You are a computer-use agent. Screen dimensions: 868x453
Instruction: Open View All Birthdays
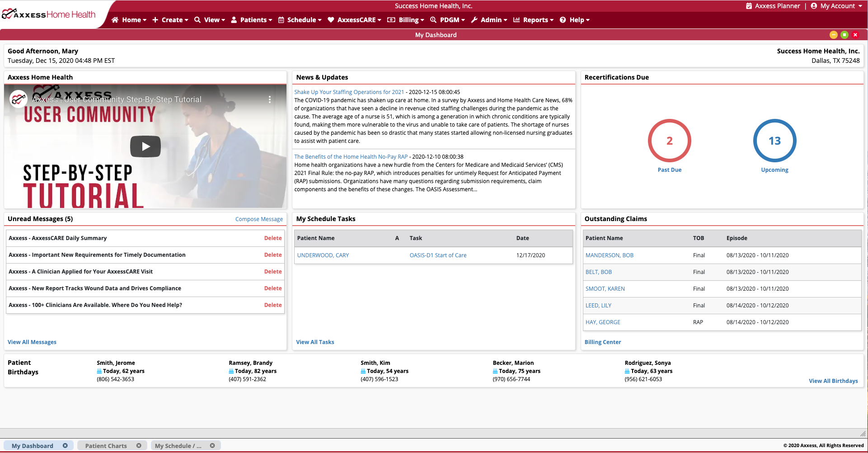click(833, 381)
